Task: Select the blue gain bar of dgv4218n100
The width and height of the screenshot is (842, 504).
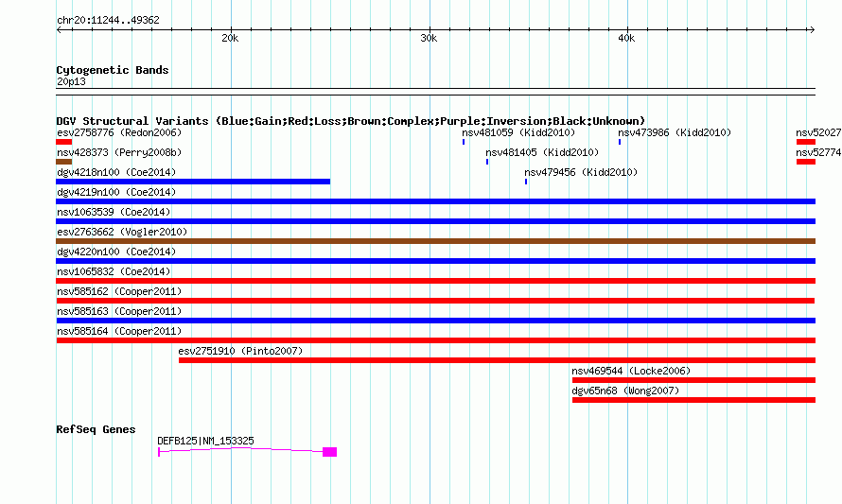Action: [x=193, y=182]
